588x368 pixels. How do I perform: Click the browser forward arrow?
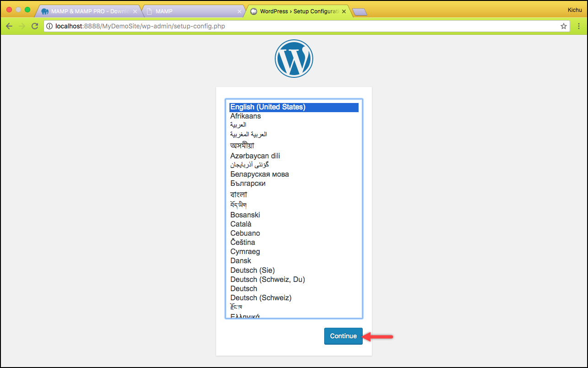coord(22,26)
